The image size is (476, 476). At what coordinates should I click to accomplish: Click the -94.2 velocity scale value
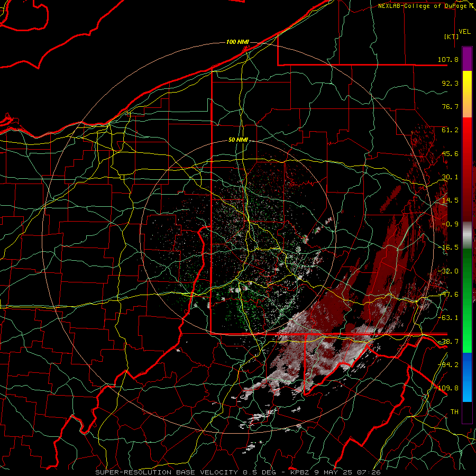[448, 364]
